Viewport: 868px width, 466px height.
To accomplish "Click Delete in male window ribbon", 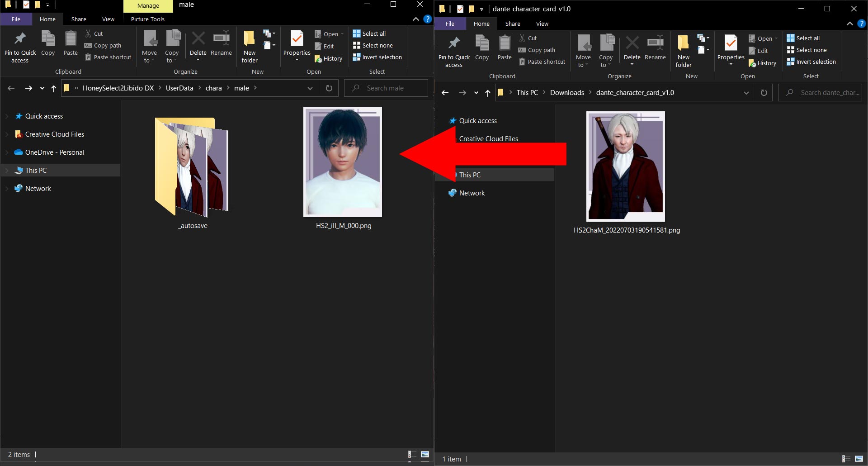I will coord(198,47).
